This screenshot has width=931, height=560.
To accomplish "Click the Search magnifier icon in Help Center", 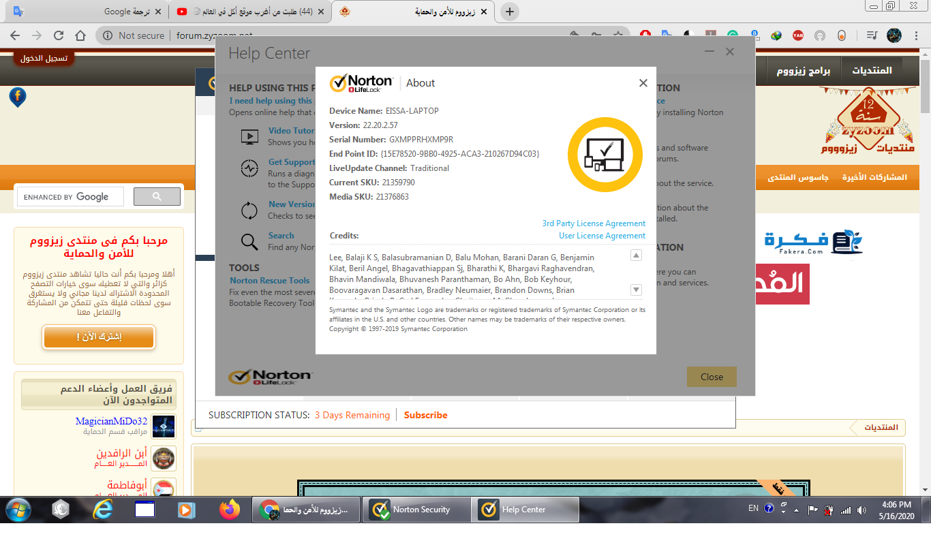I will (249, 241).
